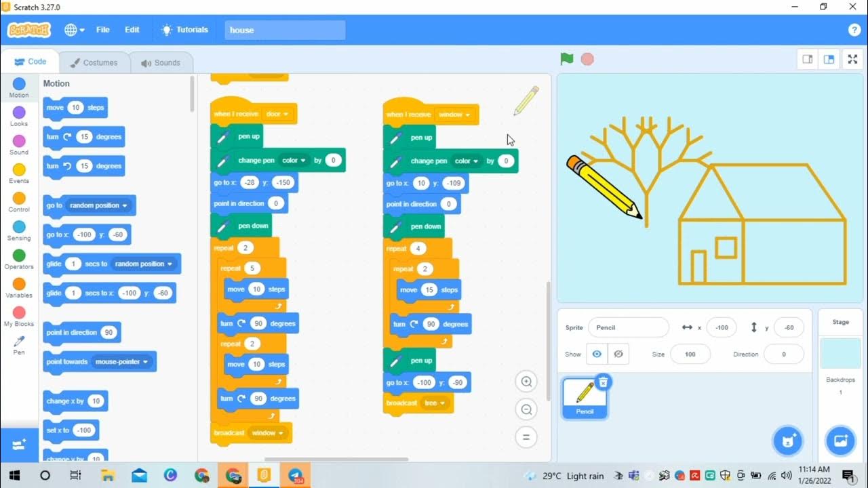Screen dimensions: 868x488
Task: Click the turn clockwise 15 degrees block
Action: click(x=83, y=137)
